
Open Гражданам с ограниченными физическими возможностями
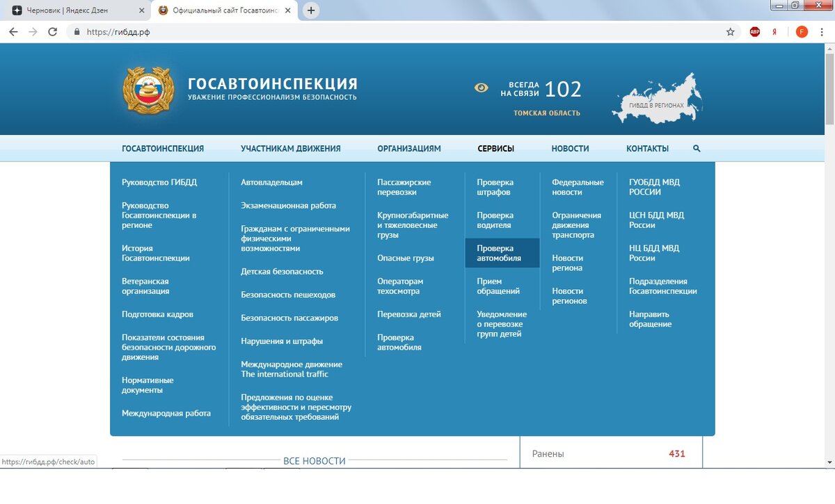[x=296, y=238]
